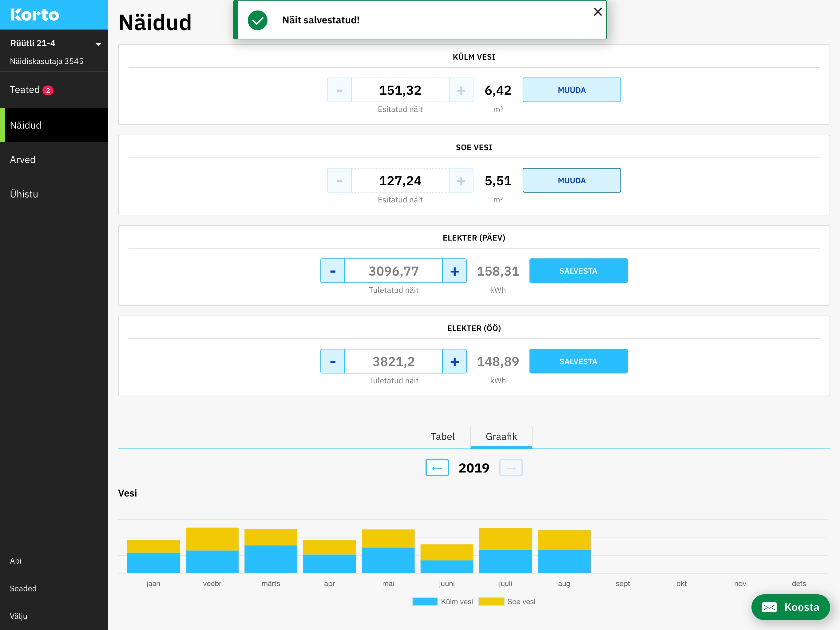Click Muuda for Külm vesi
Image resolution: width=840 pixels, height=630 pixels.
pyautogui.click(x=571, y=90)
